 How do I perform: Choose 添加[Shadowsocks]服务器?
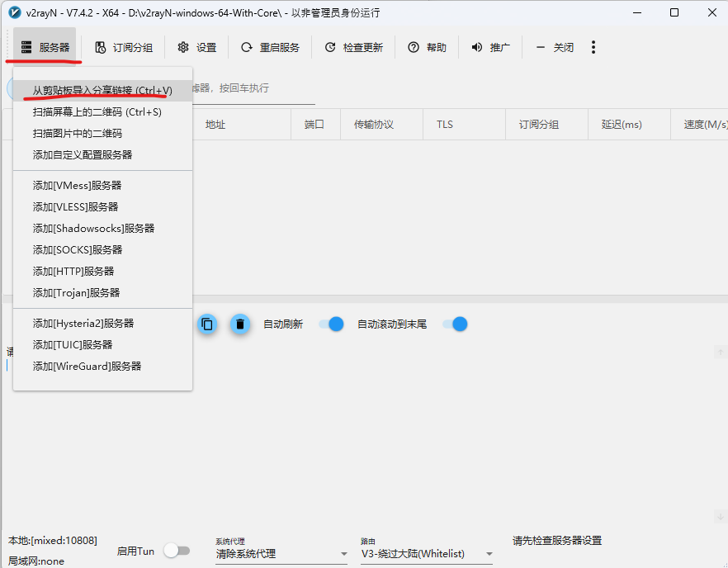pos(102,228)
